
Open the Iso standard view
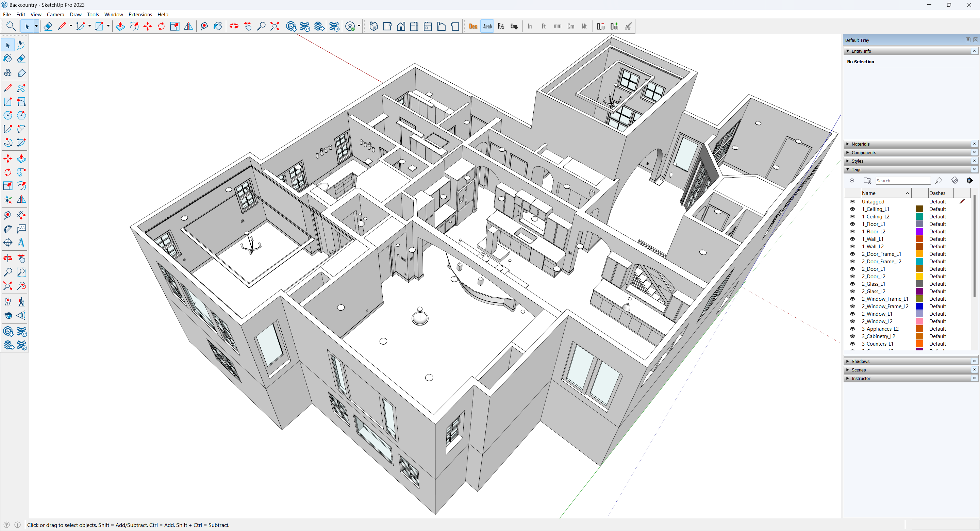pos(373,26)
